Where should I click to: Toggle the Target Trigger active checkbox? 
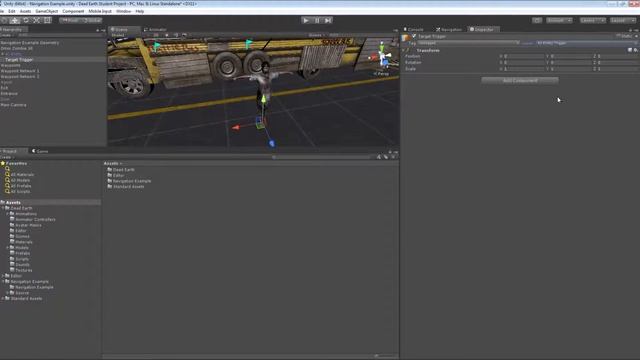(x=414, y=36)
